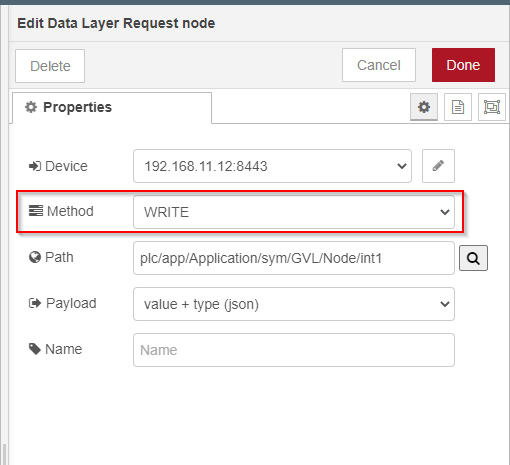510x465 pixels.
Task: Open the Payload dropdown value + type (json)
Action: (294, 304)
